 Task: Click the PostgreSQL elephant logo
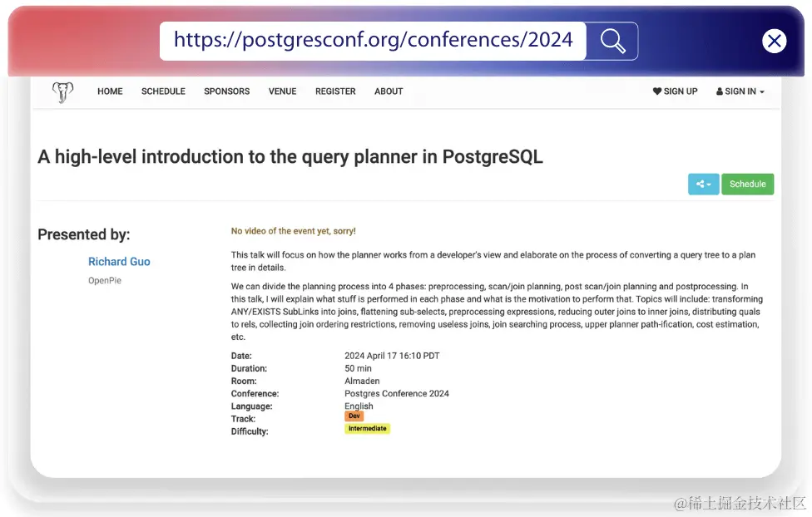click(x=62, y=92)
